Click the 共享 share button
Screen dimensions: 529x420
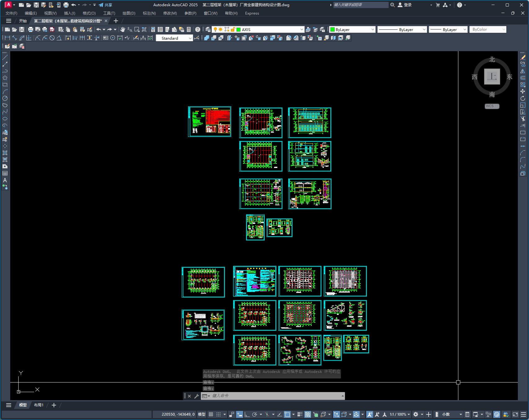(x=105, y=5)
